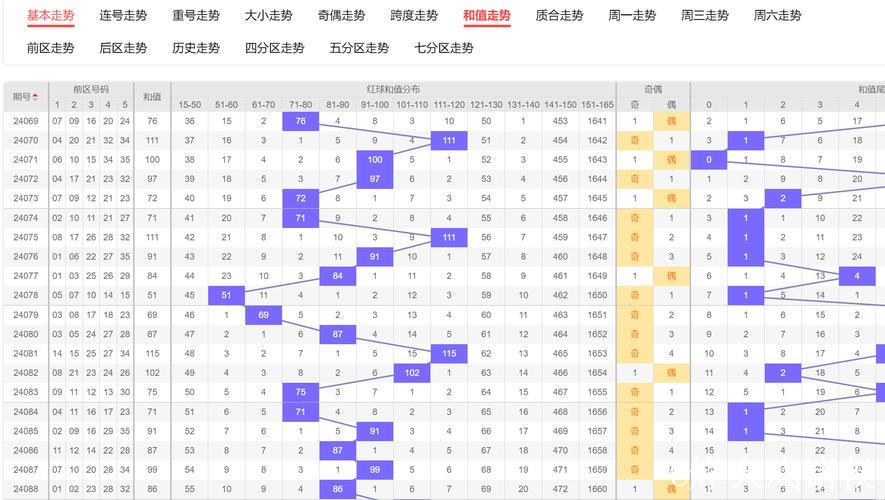
Task: Open the 重号走势 tab
Action: click(x=196, y=16)
